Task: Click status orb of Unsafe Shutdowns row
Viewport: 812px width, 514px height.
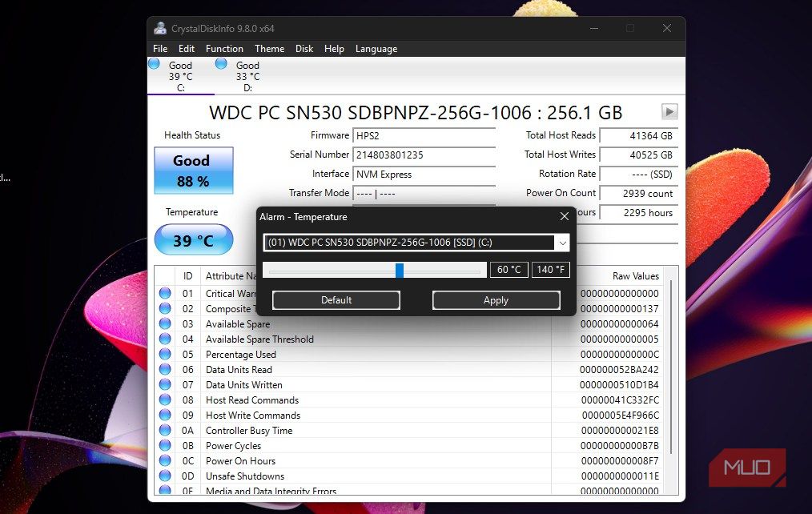Action: tap(165, 476)
